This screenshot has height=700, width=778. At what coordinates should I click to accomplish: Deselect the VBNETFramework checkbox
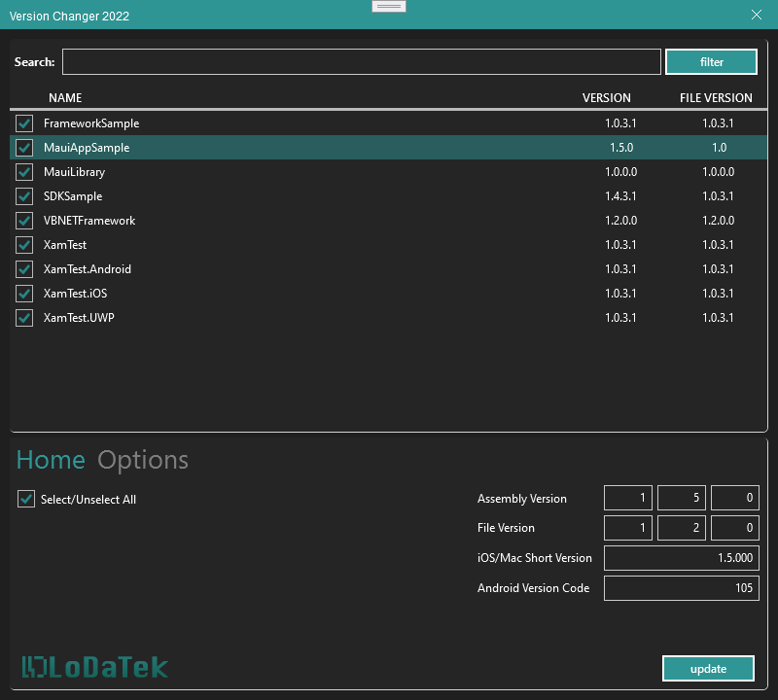point(24,221)
